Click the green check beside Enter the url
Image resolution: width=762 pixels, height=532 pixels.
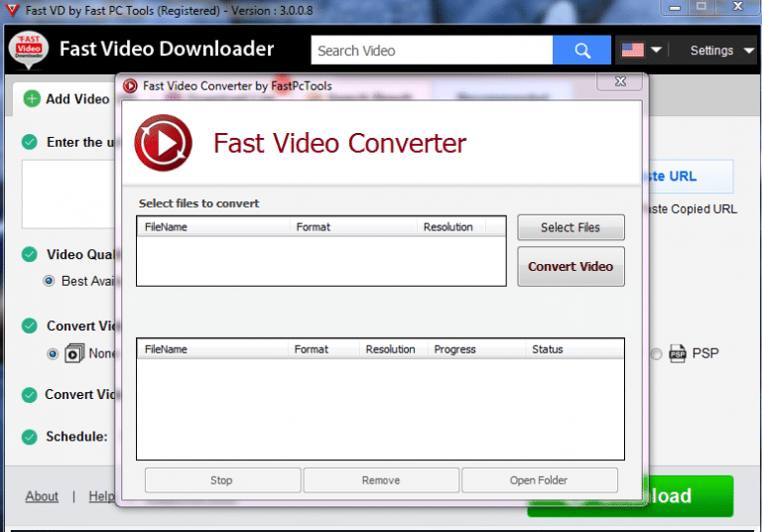pos(30,142)
